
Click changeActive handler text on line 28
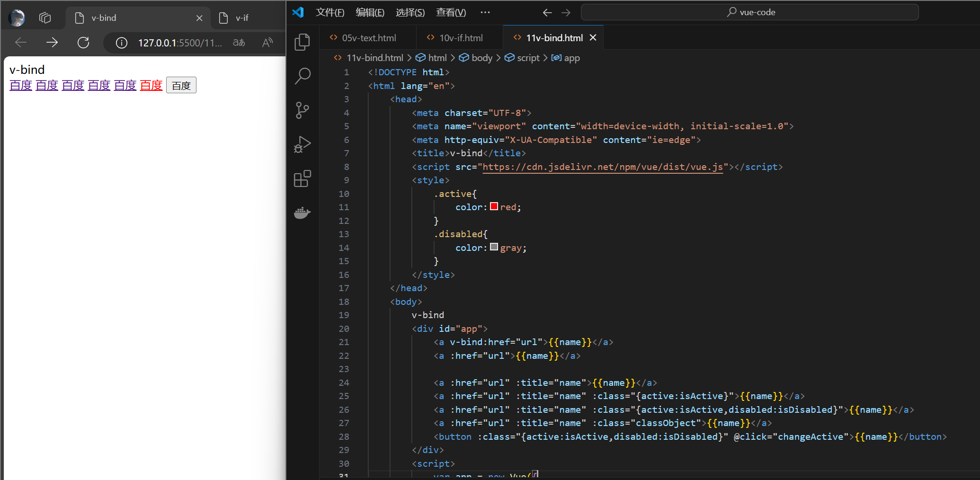[x=811, y=436]
